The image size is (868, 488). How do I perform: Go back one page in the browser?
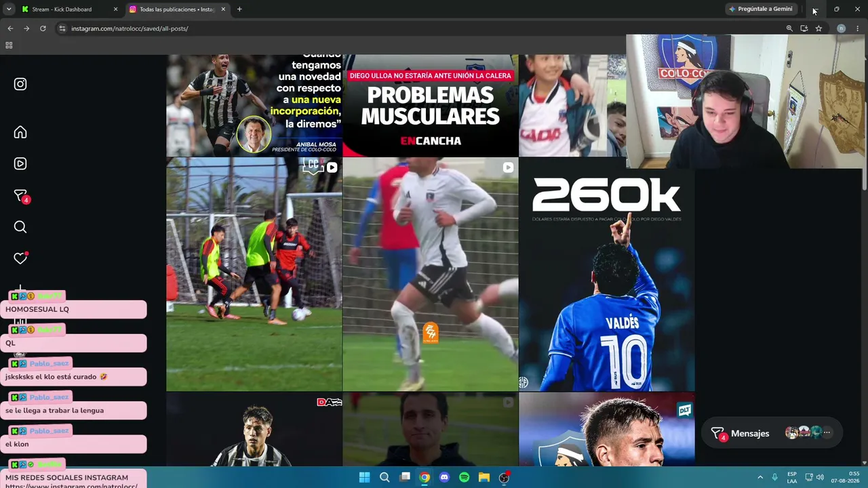pos(10,28)
